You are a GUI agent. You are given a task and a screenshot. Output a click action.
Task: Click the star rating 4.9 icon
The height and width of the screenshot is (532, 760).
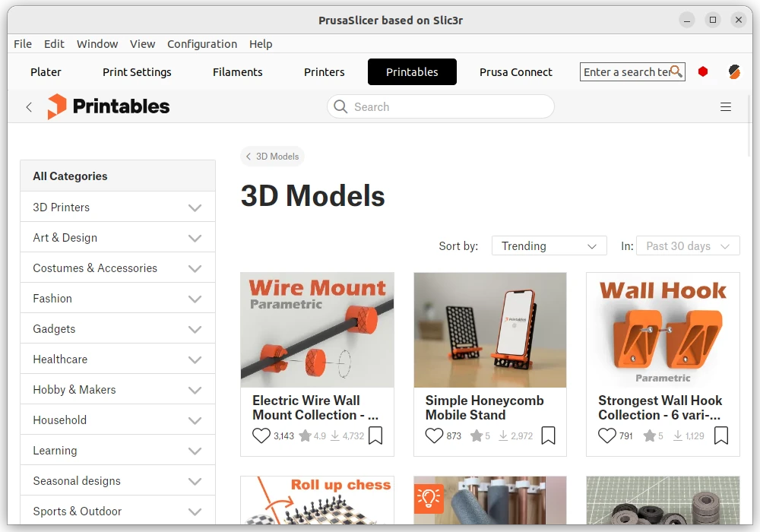[x=305, y=435]
